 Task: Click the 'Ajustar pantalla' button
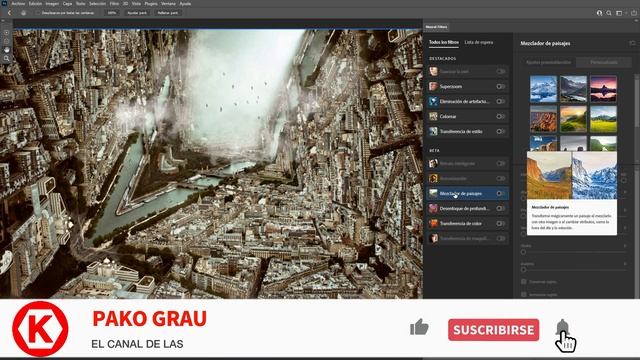(137, 13)
